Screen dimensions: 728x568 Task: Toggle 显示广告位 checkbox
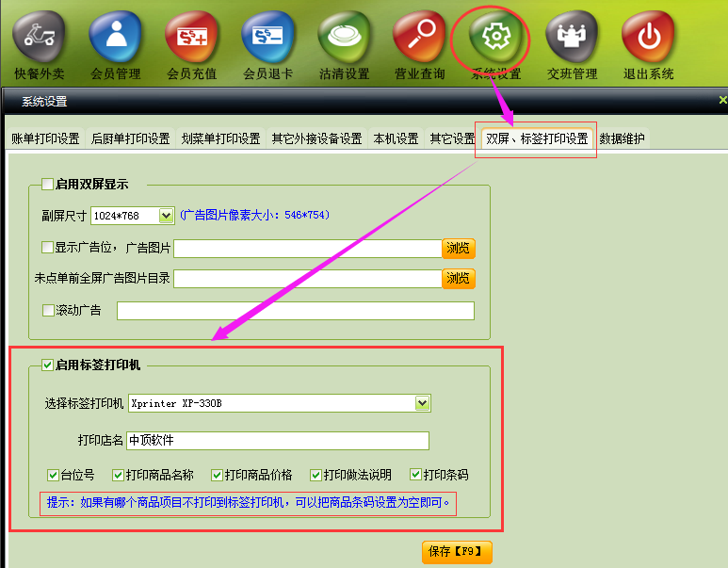tap(47, 247)
